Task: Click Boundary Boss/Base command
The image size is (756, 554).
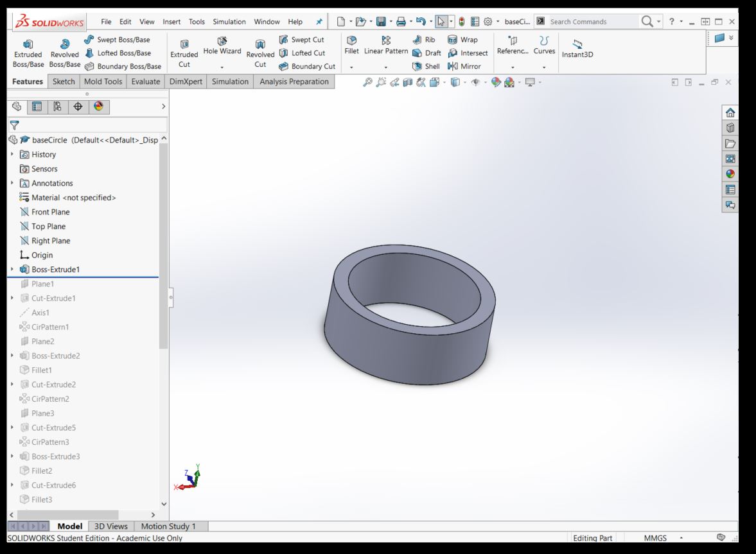Action: 123,67
